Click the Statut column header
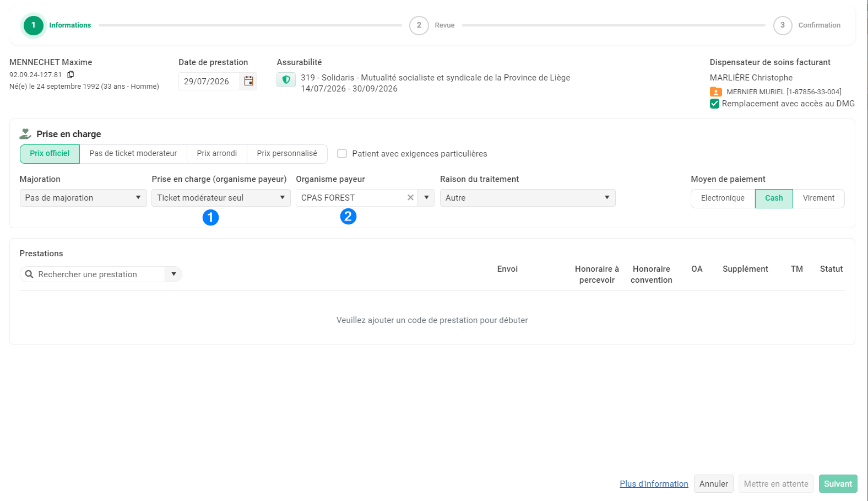 (x=831, y=269)
